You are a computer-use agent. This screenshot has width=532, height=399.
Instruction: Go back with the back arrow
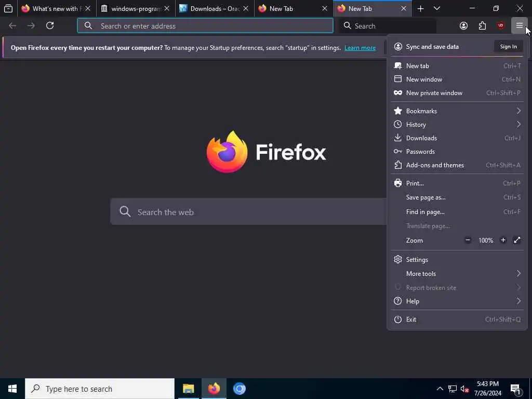(x=12, y=26)
